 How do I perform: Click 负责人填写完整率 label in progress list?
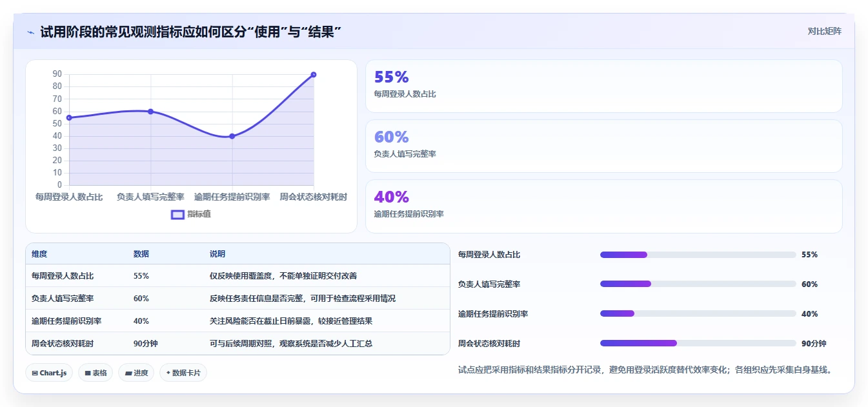click(x=489, y=284)
